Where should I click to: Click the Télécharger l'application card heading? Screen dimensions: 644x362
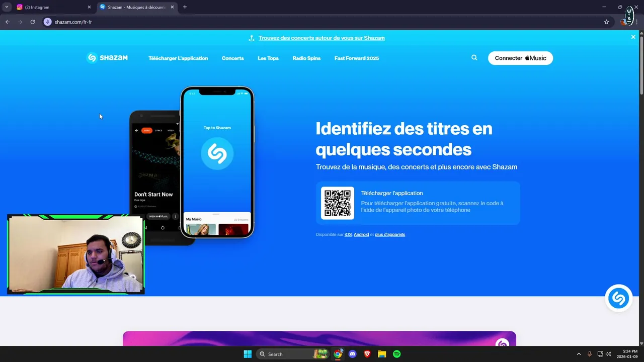[x=392, y=193]
